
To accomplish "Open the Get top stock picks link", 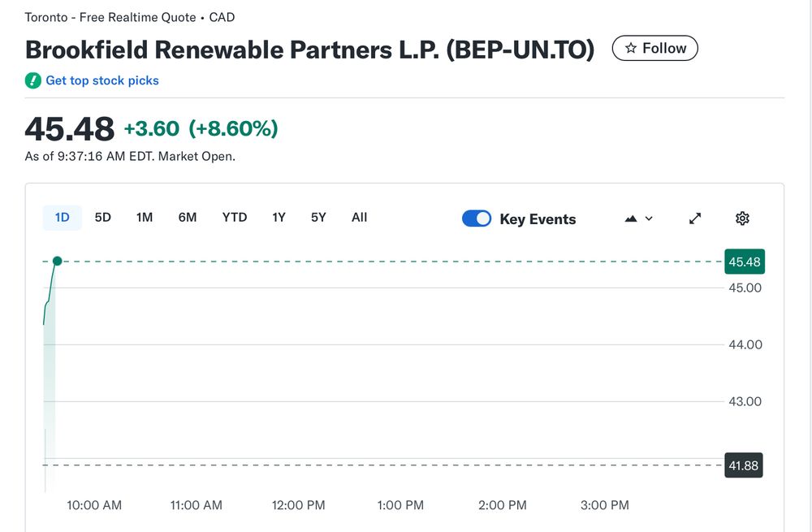I will [100, 80].
